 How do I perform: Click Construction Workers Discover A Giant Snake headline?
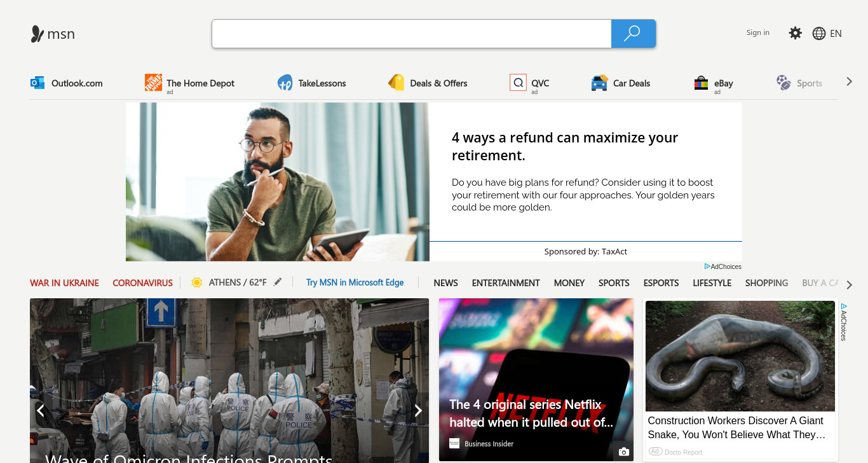[736, 427]
